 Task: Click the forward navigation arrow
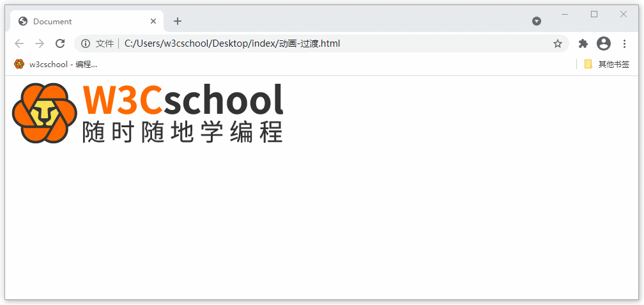click(40, 43)
